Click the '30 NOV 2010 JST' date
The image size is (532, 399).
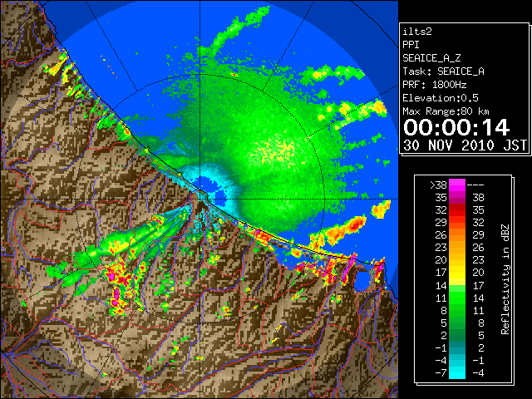coord(465,145)
